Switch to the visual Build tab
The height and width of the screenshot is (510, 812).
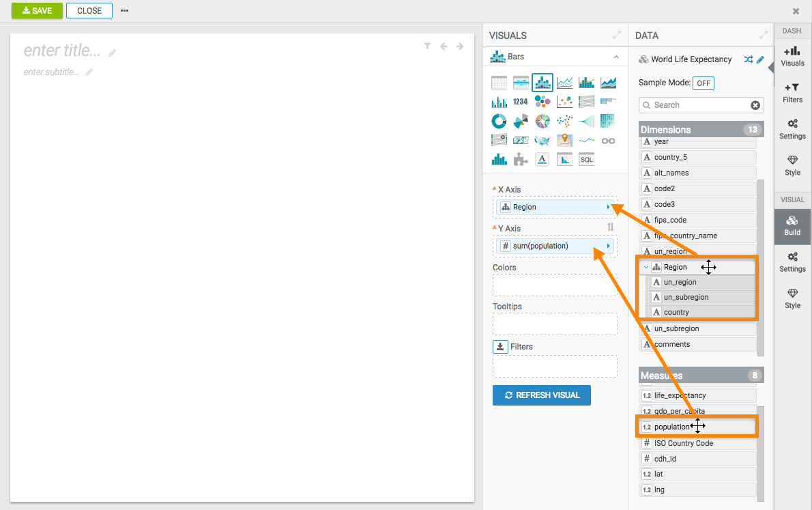(x=792, y=225)
